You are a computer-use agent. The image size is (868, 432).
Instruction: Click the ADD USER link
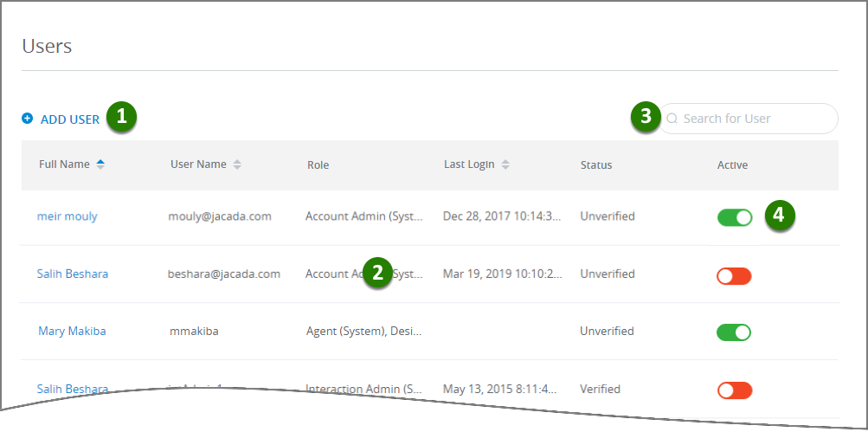coord(70,119)
